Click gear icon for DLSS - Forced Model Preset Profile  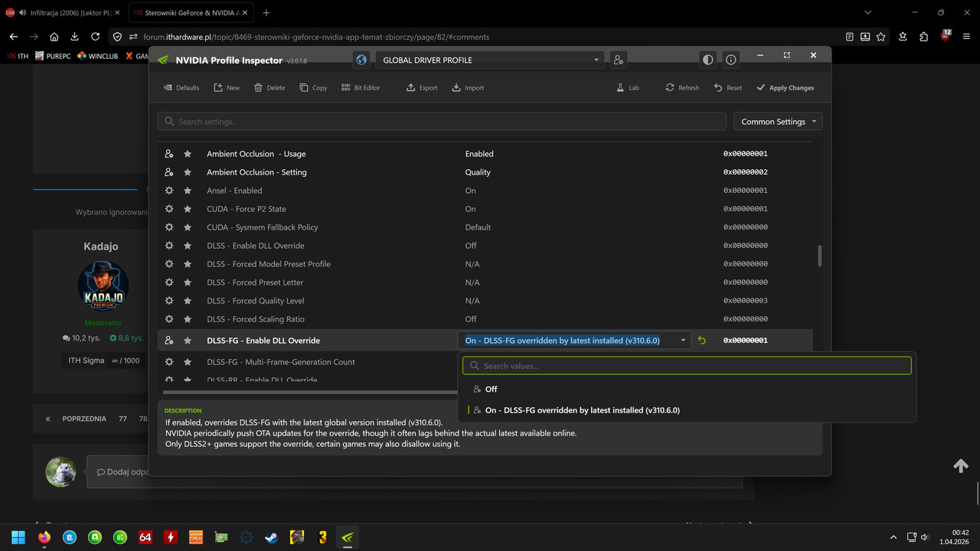coord(169,264)
